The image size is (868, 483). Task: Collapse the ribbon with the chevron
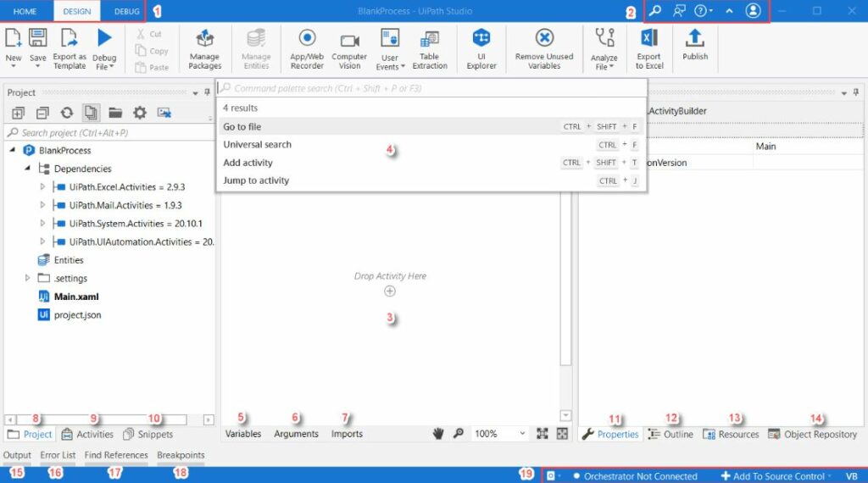(x=729, y=10)
